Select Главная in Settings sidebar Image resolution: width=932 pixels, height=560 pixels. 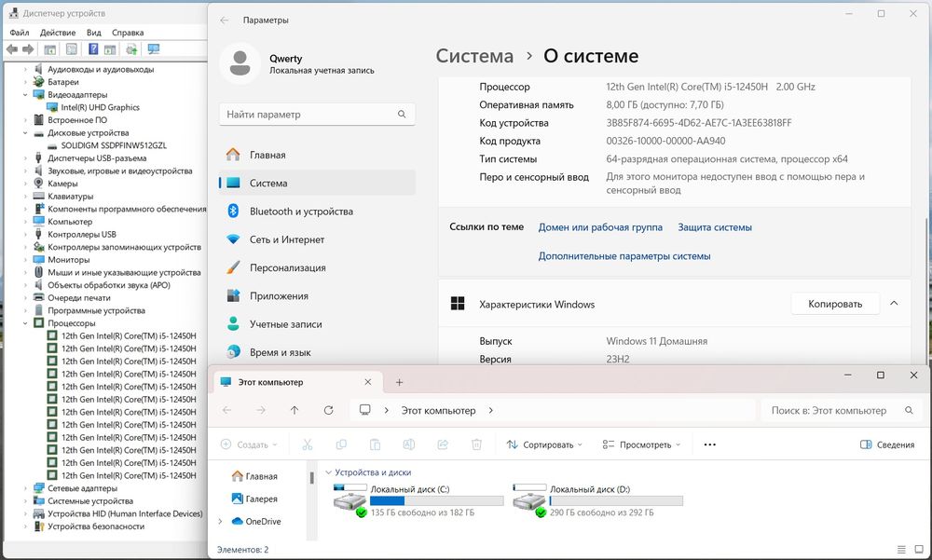click(x=317, y=155)
